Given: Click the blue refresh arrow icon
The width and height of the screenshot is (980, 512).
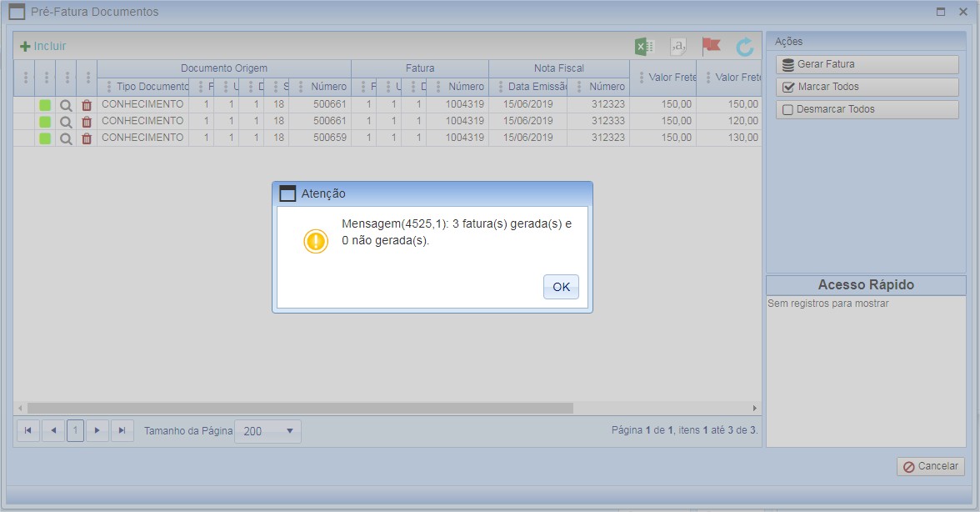Looking at the screenshot, I should point(744,47).
